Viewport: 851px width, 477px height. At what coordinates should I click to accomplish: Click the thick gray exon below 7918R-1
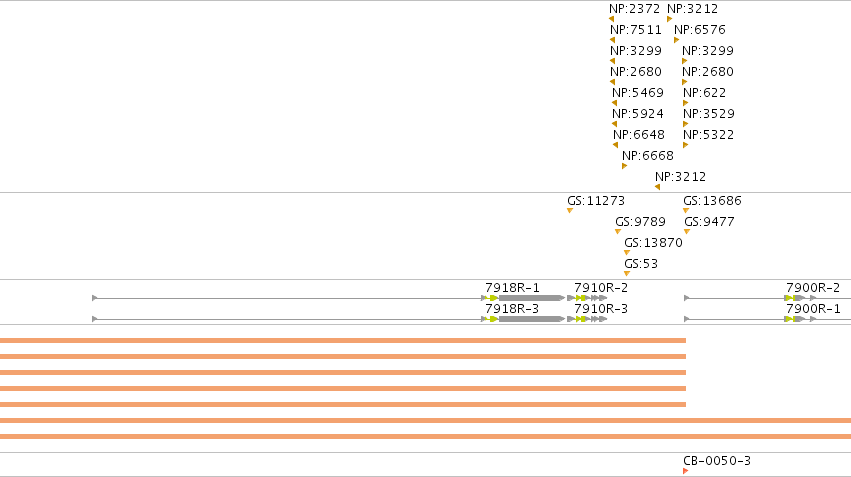click(530, 298)
